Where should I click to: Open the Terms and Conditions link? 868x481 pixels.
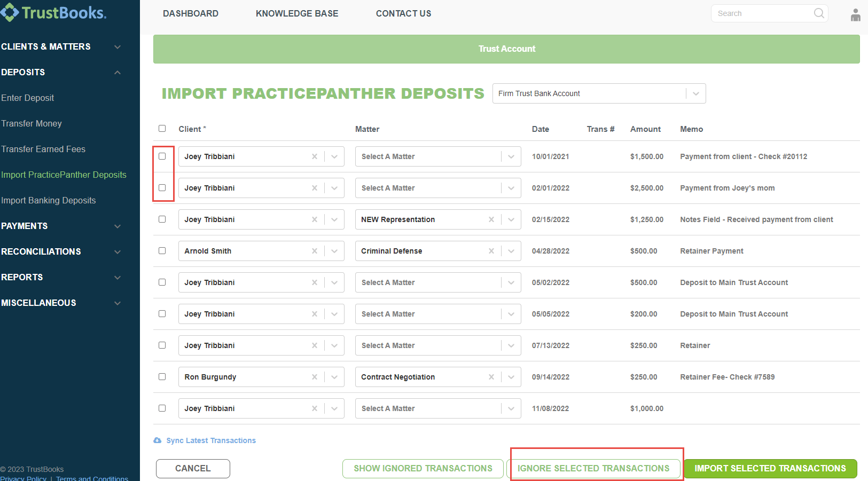pos(92,478)
